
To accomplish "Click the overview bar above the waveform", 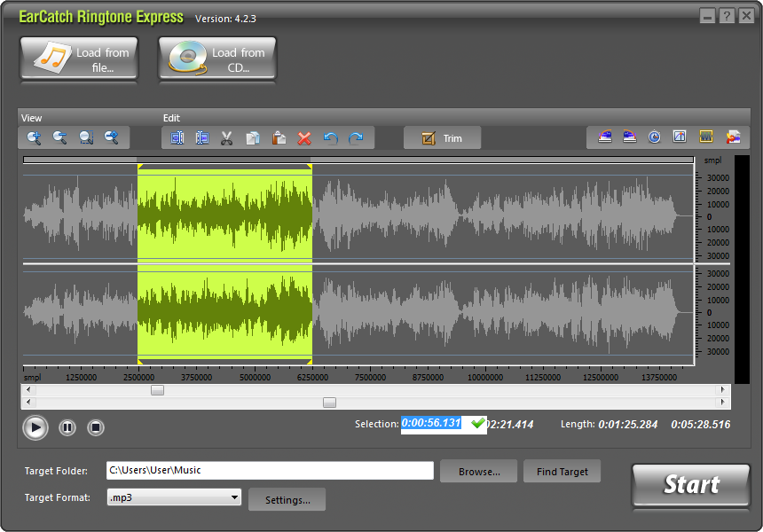I will click(358, 160).
